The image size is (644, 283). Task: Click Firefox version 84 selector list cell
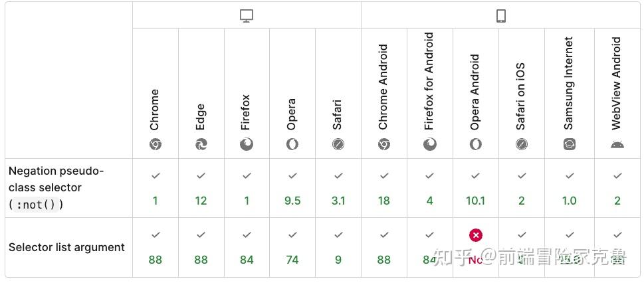[x=247, y=248]
